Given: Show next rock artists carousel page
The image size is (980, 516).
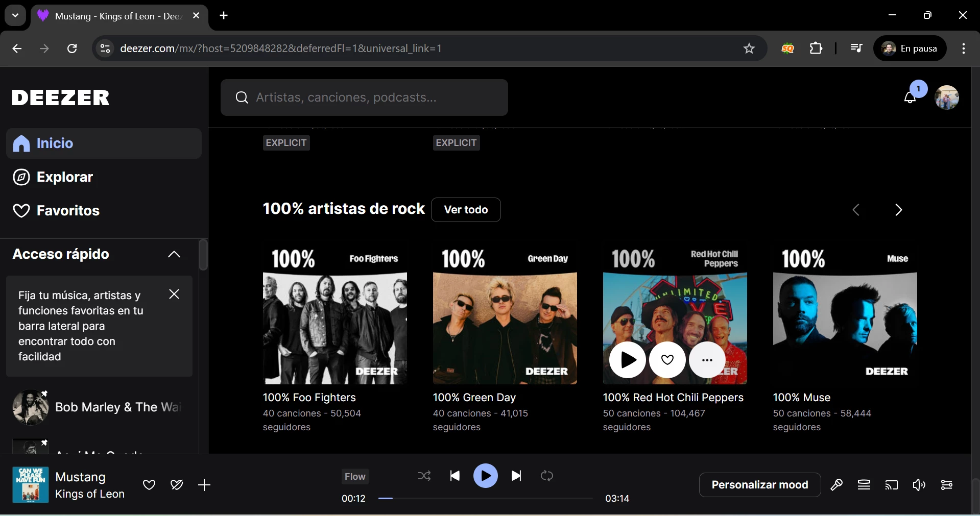Looking at the screenshot, I should click(x=898, y=210).
